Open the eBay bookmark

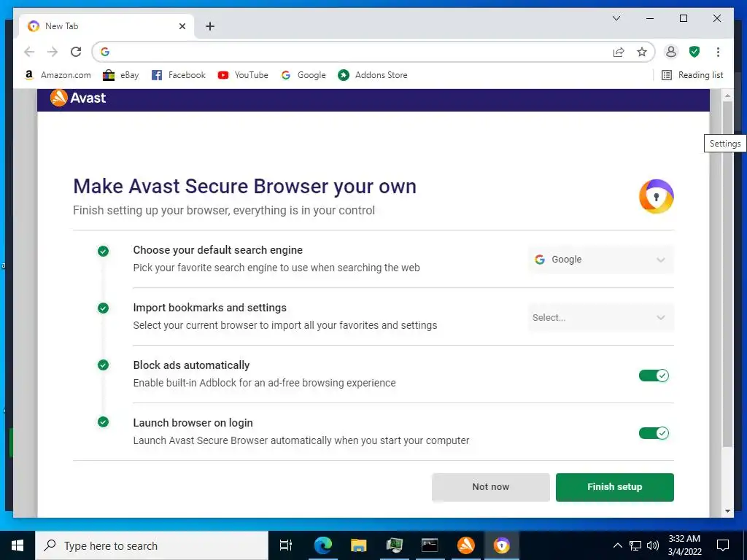click(121, 75)
